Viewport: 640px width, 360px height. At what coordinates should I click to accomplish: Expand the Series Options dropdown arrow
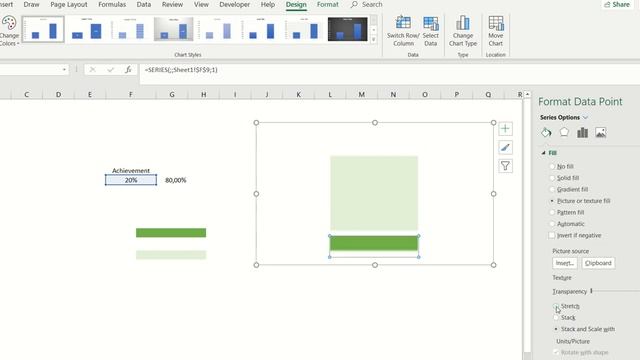tap(585, 118)
